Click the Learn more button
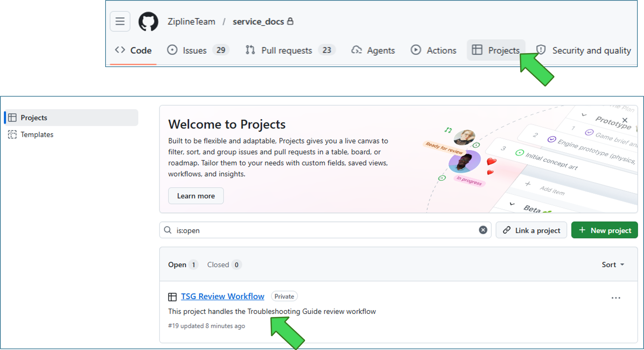 (196, 196)
